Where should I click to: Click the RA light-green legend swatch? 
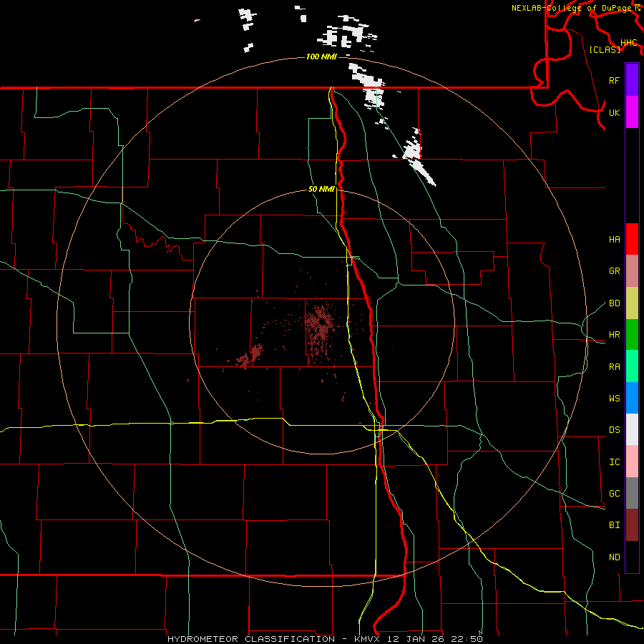[x=632, y=366]
